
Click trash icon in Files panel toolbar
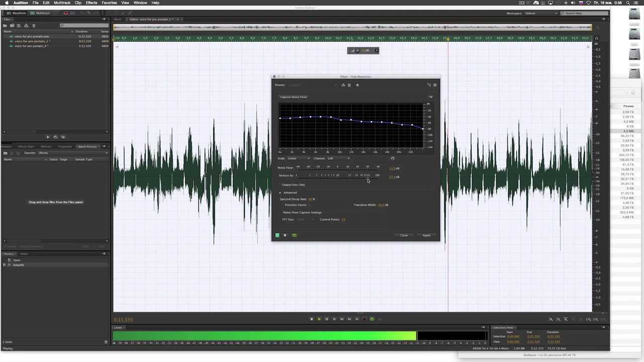34,26
